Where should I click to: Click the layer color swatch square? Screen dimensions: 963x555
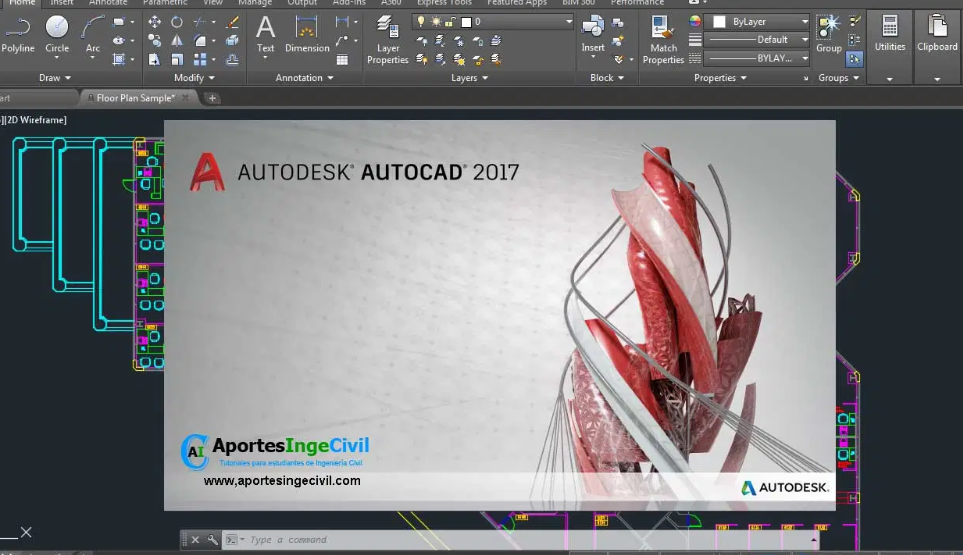pyautogui.click(x=466, y=21)
